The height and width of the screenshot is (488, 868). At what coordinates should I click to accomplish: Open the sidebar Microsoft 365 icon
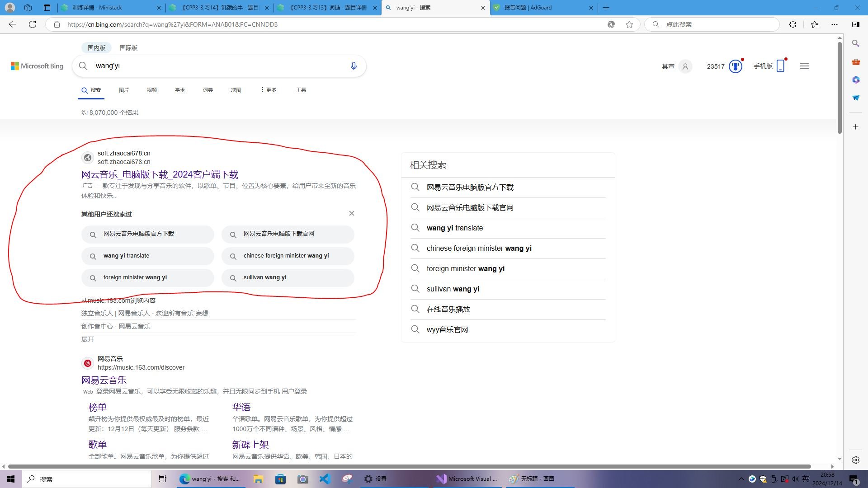tap(856, 80)
